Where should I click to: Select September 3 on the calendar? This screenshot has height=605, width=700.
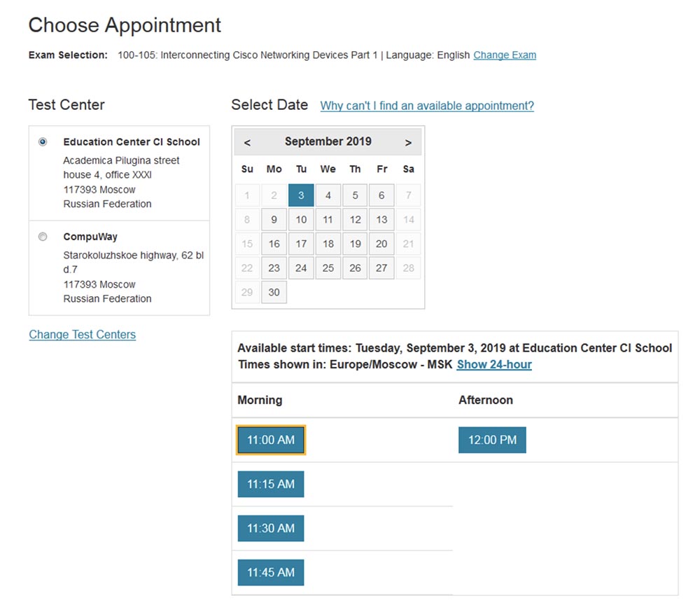[x=301, y=195]
